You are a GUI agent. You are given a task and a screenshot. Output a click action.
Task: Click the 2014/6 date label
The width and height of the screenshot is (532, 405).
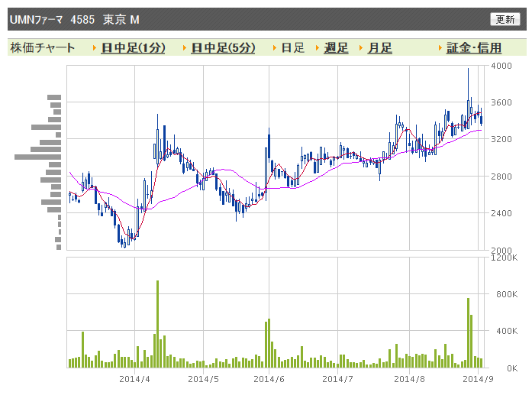pos(269,379)
